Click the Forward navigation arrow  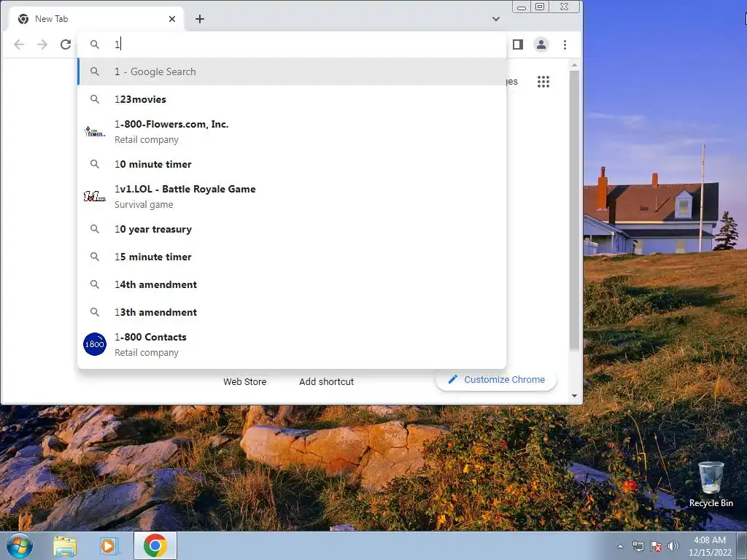[x=42, y=44]
